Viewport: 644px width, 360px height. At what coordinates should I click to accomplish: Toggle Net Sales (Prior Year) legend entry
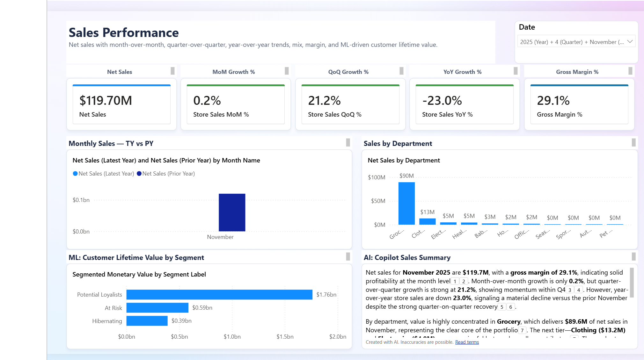click(x=166, y=174)
